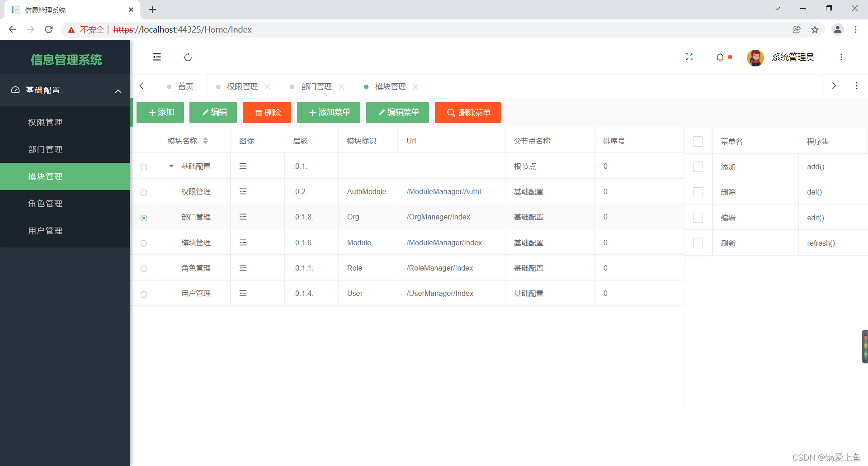Open the Chrome three-dot menu
Image resolution: width=868 pixels, height=466 pixels.
pyautogui.click(x=855, y=29)
